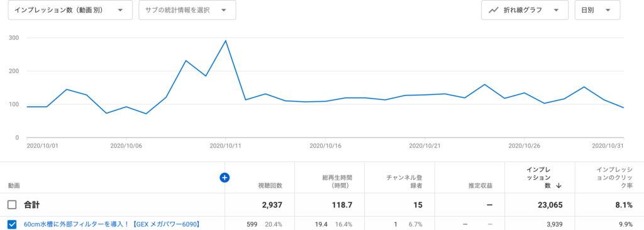Expand the 折れ線グラフ chart type dropdown
Screen dimensions: 644x230
coord(525,10)
